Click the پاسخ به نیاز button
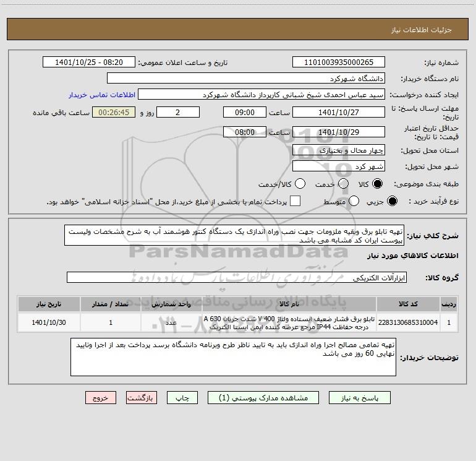This screenshot has height=461, width=476. (x=359, y=398)
